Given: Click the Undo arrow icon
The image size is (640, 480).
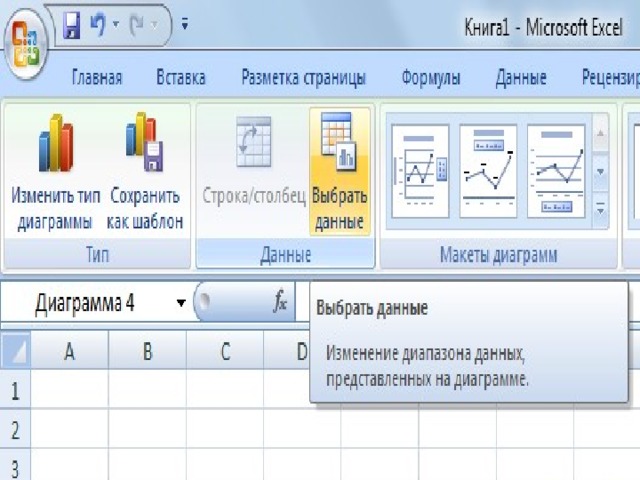Looking at the screenshot, I should pyautogui.click(x=98, y=24).
